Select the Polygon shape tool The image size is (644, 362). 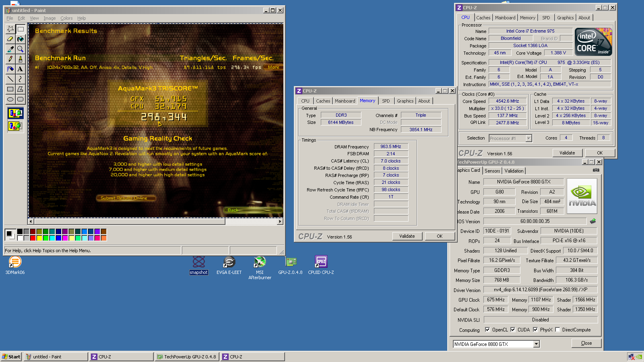[21, 89]
